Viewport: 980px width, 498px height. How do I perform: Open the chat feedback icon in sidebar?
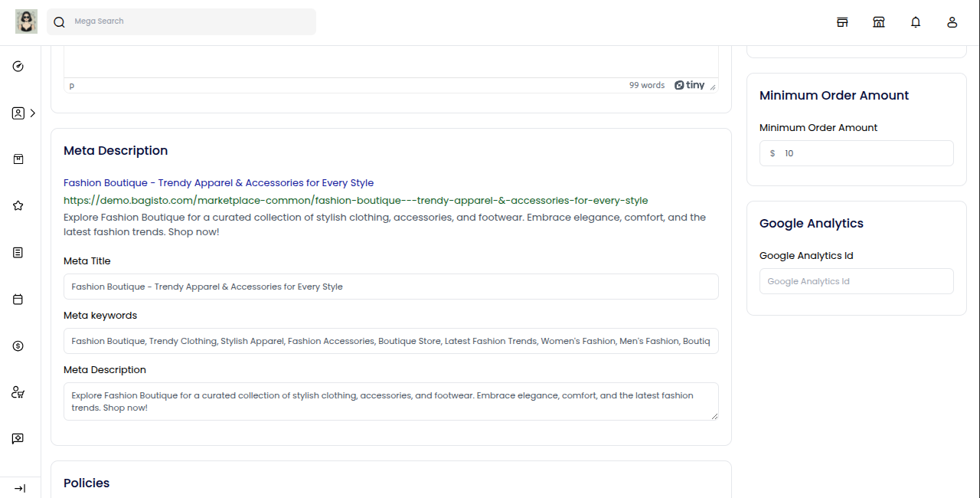pos(18,437)
